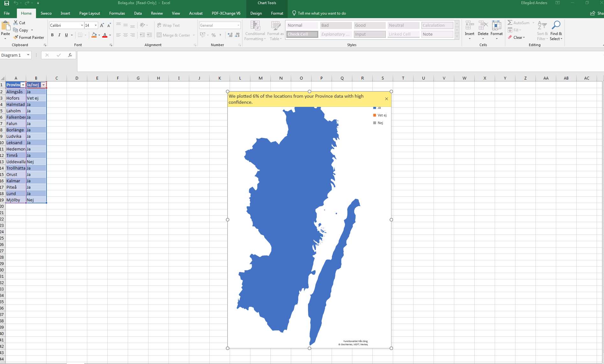604x364 pixels.
Task: Open the Province column filter dropdown
Action: click(23, 85)
